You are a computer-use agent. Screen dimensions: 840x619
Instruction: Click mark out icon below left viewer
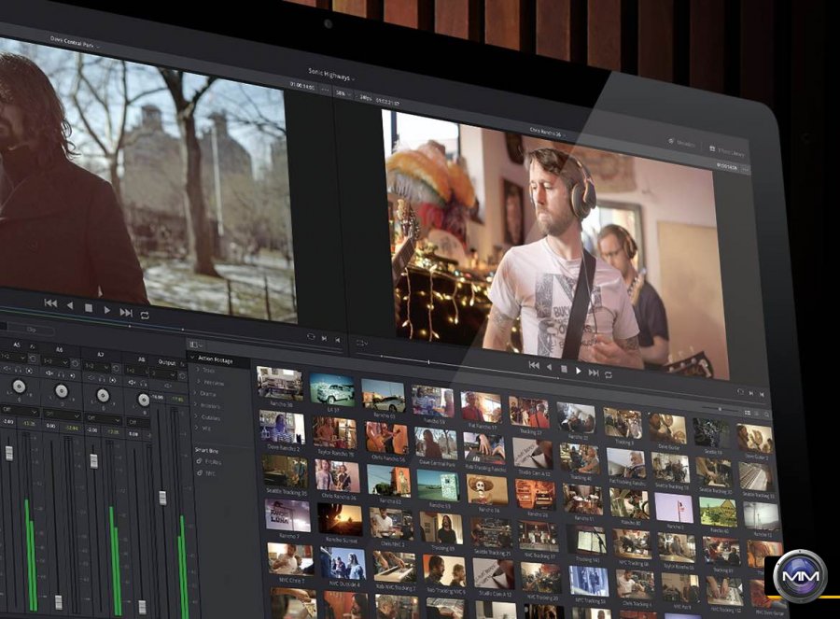pos(338,340)
